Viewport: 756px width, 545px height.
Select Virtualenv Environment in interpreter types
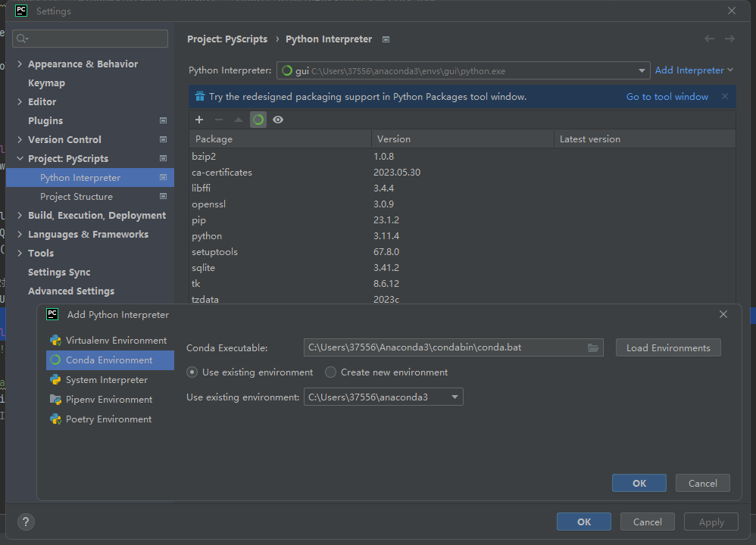[110, 340]
